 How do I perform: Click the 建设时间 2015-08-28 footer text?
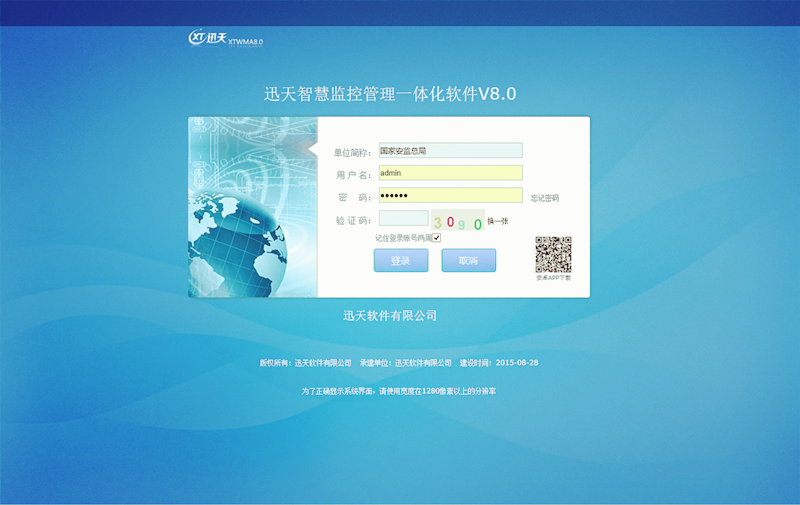coord(499,363)
